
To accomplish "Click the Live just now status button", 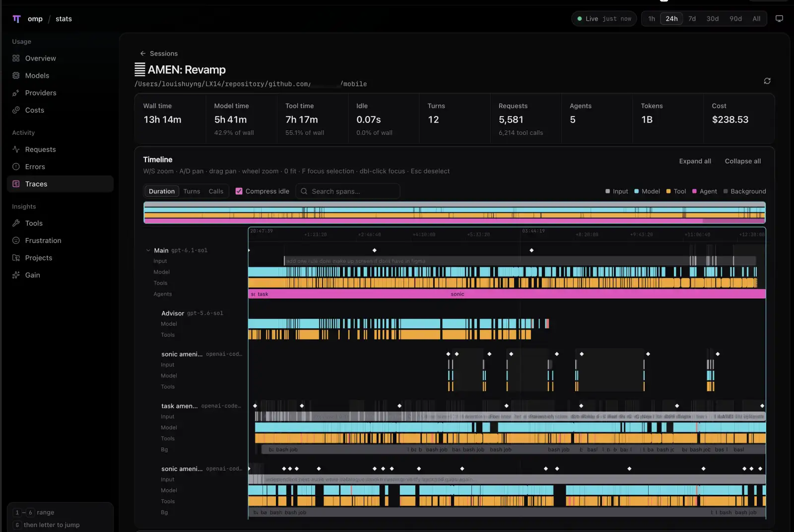I will click(x=604, y=19).
